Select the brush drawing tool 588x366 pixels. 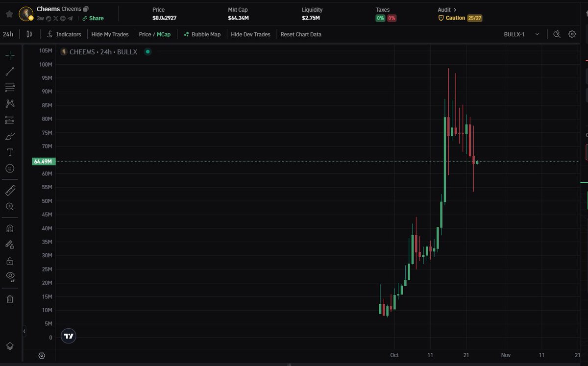(10, 136)
